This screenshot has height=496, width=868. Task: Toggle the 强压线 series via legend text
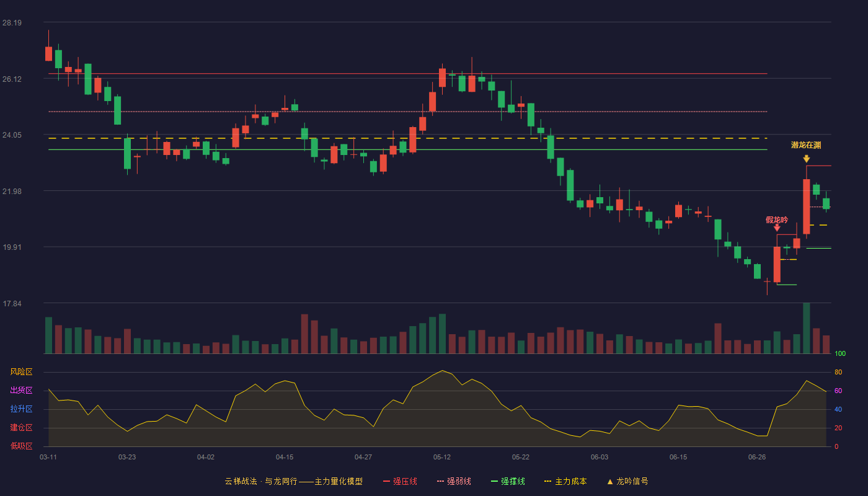[405, 482]
